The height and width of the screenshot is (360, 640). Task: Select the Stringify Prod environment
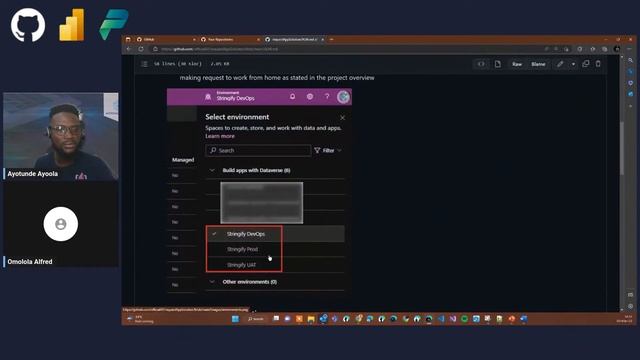click(x=275, y=249)
